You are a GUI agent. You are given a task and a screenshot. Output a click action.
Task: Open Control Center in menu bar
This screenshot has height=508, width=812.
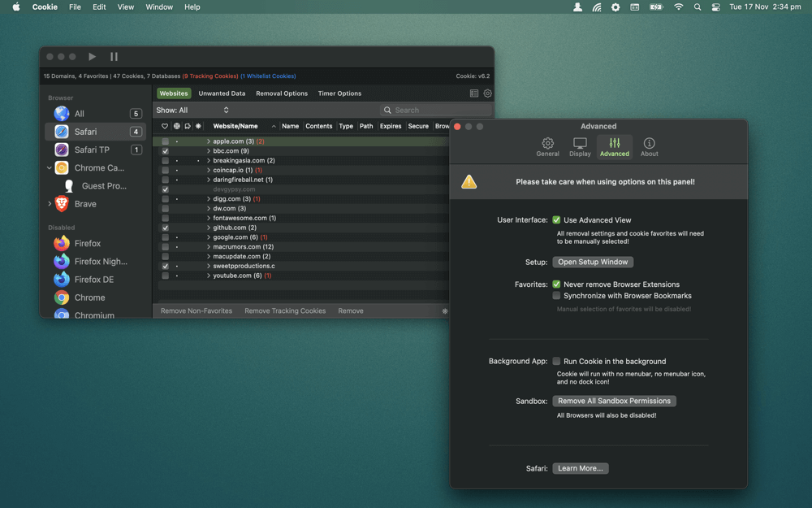[715, 7]
